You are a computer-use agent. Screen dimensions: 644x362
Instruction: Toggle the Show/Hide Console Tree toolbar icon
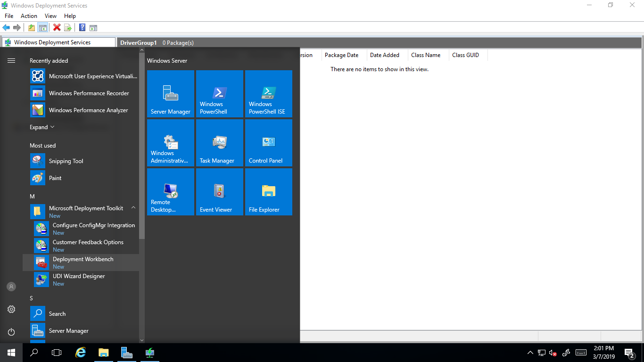pos(42,27)
